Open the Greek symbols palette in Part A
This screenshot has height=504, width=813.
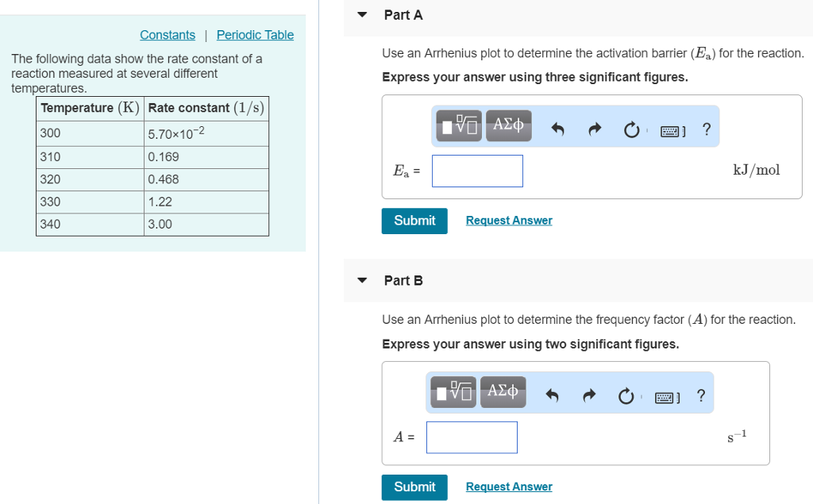(508, 126)
